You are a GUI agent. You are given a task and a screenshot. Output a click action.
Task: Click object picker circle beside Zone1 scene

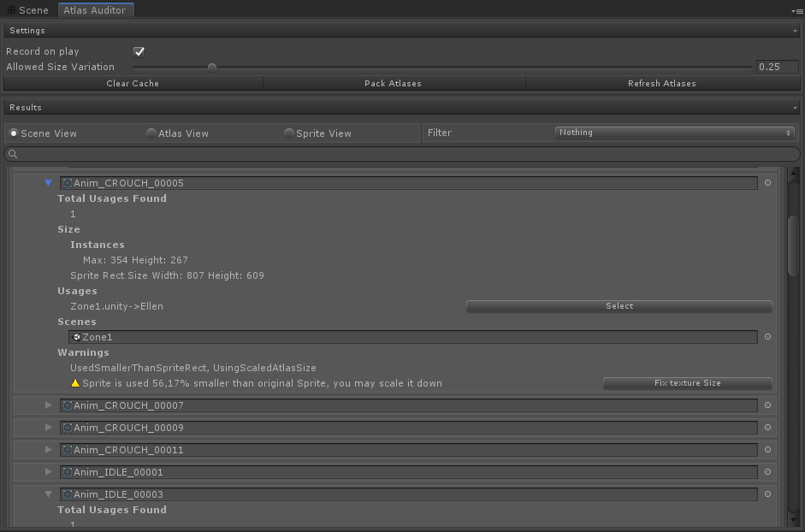coord(767,337)
